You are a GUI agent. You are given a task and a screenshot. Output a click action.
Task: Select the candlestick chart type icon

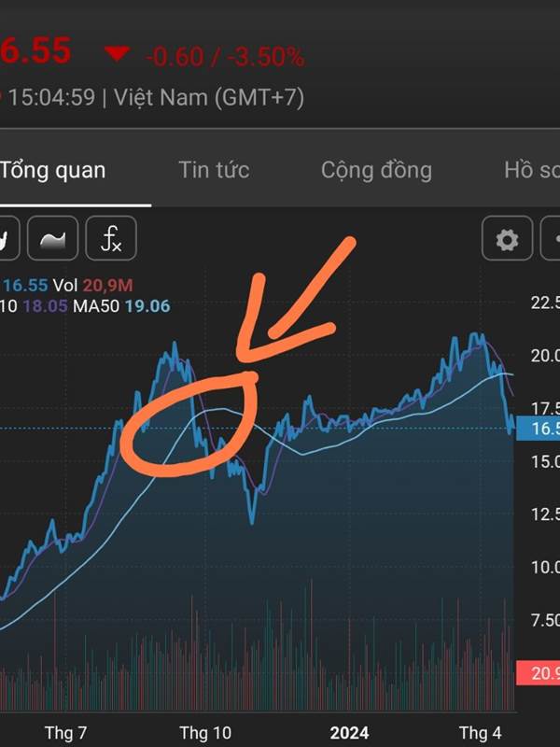point(7,238)
